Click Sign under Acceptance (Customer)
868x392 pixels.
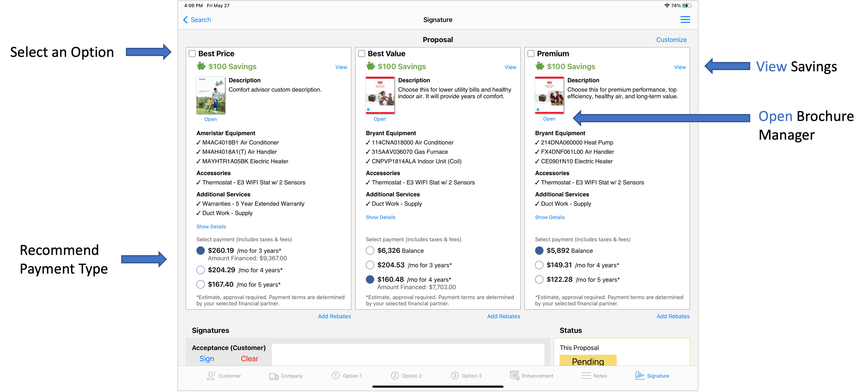click(207, 359)
